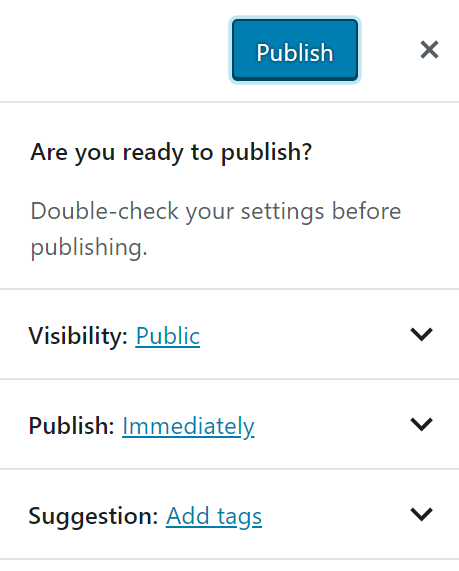
Task: Open the Public visibility link
Action: point(168,335)
